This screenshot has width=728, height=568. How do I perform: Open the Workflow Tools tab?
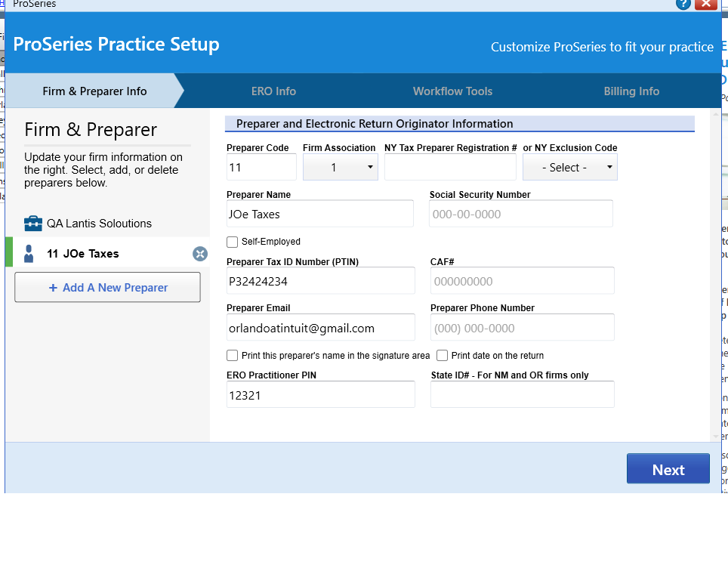pyautogui.click(x=452, y=90)
